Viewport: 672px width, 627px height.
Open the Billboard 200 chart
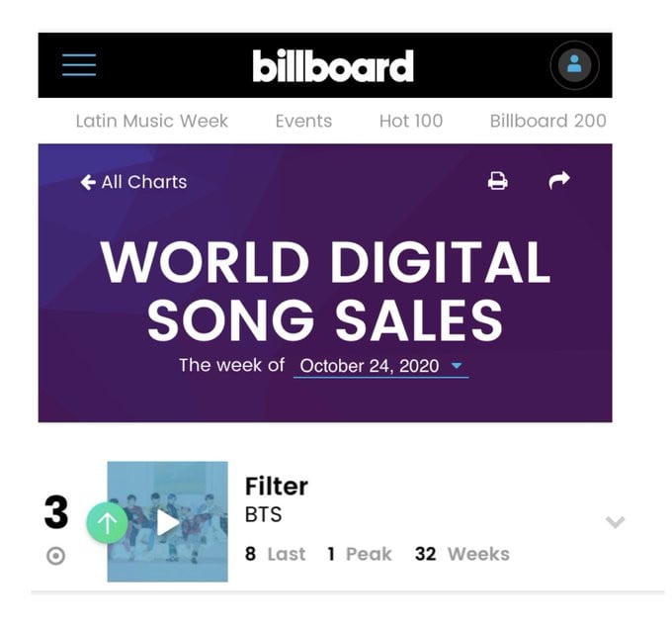click(x=547, y=121)
